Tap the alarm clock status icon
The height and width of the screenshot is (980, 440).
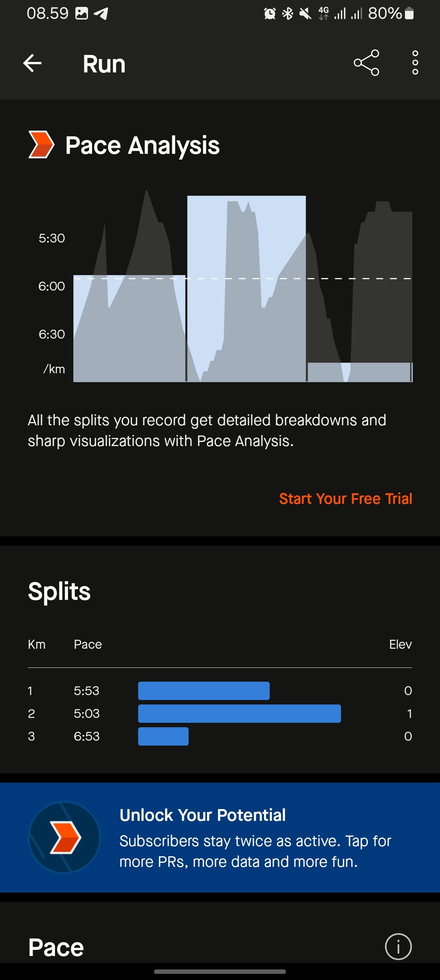coord(269,14)
